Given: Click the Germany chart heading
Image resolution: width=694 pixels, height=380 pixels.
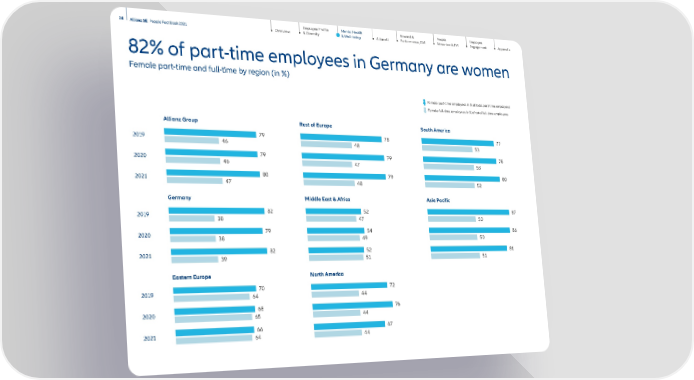Looking at the screenshot, I should [x=179, y=197].
